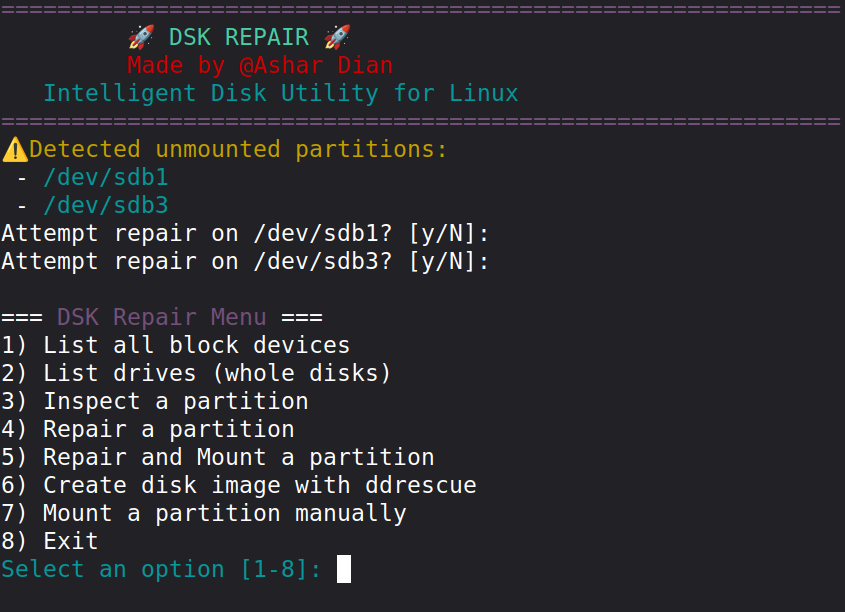Click menu line '3) Inspect a partition'
The height and width of the screenshot is (612, 845).
coord(155,401)
